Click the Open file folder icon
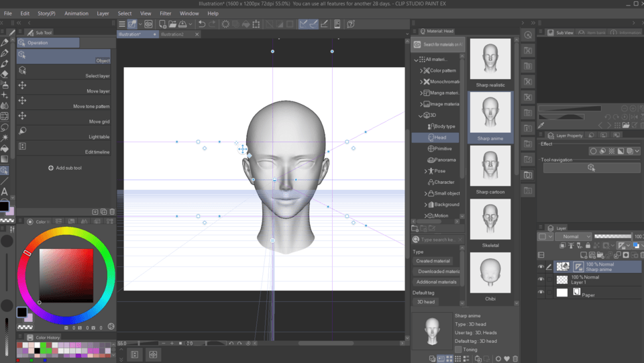The height and width of the screenshot is (363, 644). tap(172, 24)
